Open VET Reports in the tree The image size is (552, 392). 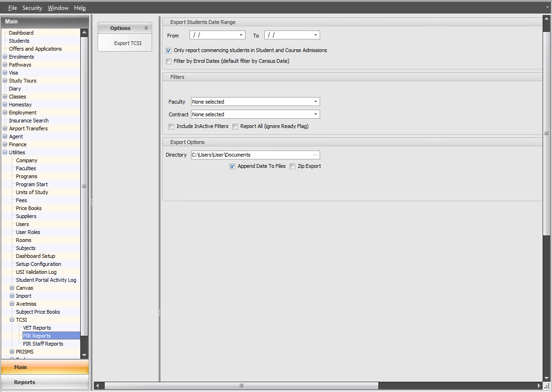pyautogui.click(x=37, y=328)
